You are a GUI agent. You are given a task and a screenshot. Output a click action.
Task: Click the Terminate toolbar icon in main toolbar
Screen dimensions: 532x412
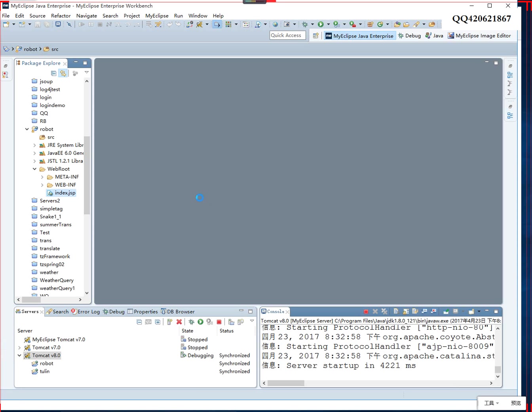(x=100, y=25)
